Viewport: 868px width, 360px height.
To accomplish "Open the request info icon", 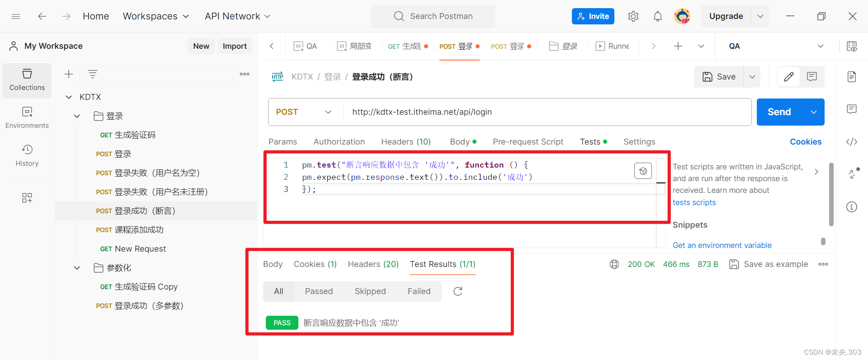I will (852, 207).
